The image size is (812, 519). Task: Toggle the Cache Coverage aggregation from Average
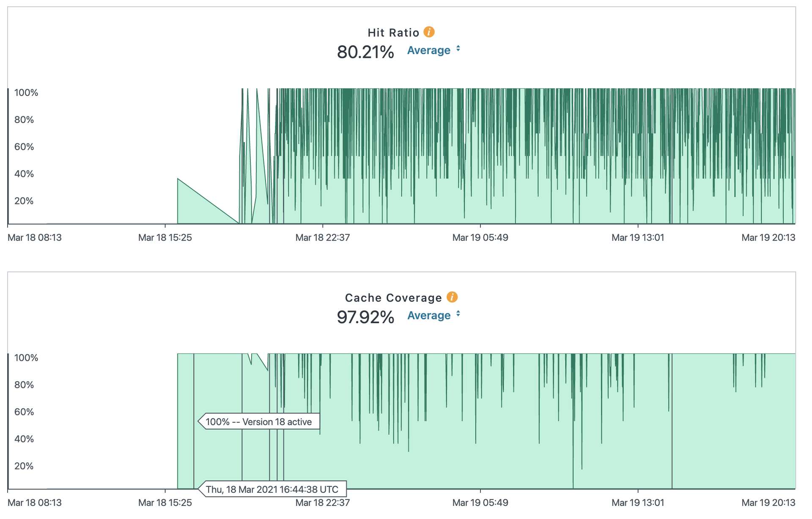[428, 315]
